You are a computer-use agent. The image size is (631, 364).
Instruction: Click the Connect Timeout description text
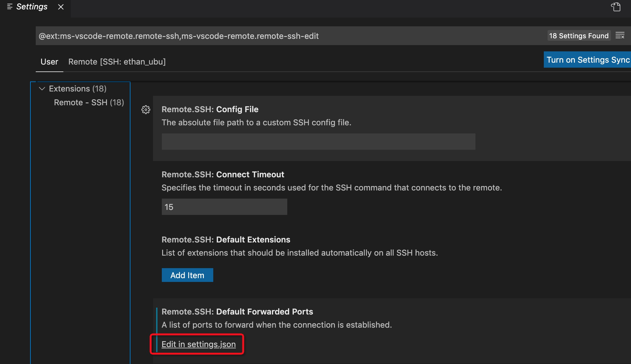pyautogui.click(x=331, y=188)
